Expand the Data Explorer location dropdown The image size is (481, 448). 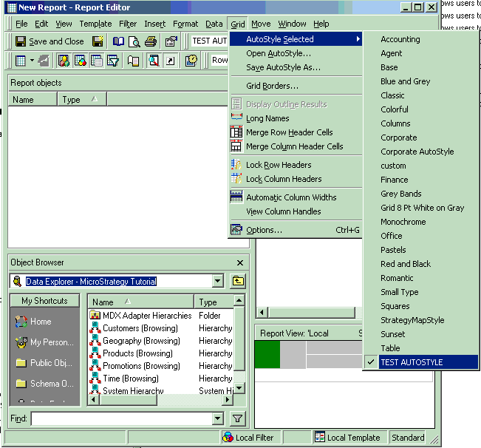coord(217,281)
